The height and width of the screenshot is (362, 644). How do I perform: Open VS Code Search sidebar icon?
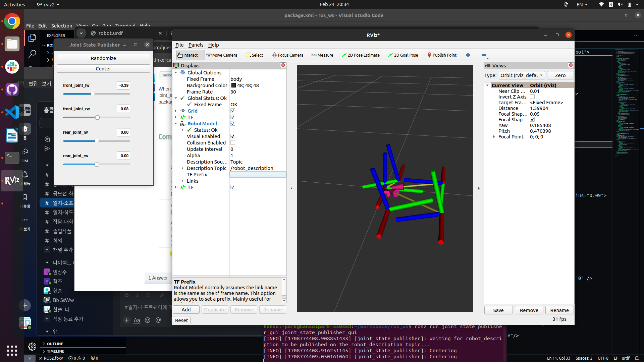point(32,54)
